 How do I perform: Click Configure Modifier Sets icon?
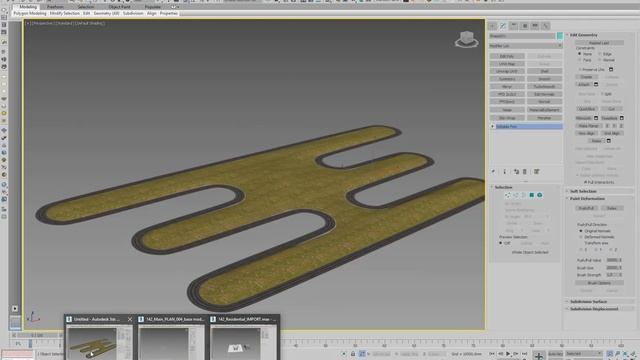[537, 172]
